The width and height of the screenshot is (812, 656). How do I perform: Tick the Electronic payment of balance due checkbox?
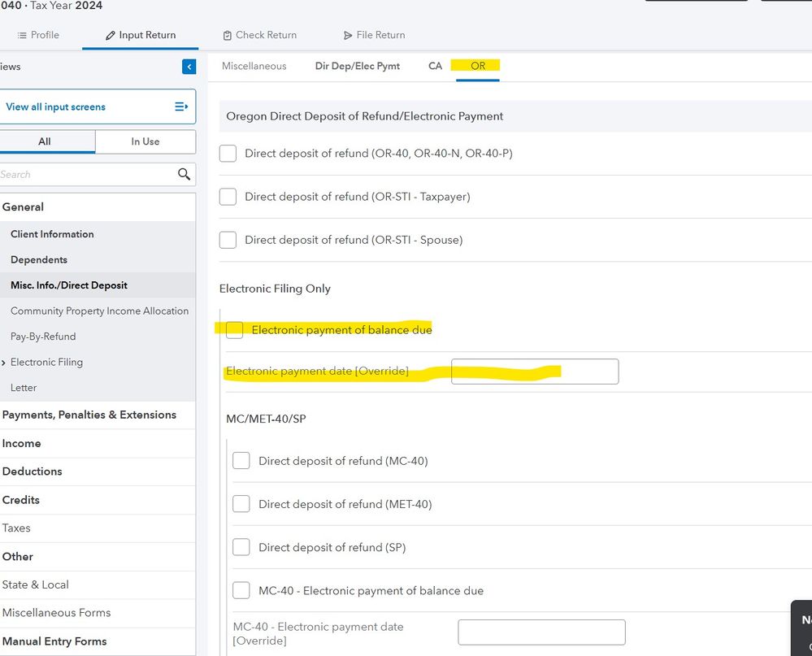pyautogui.click(x=235, y=329)
